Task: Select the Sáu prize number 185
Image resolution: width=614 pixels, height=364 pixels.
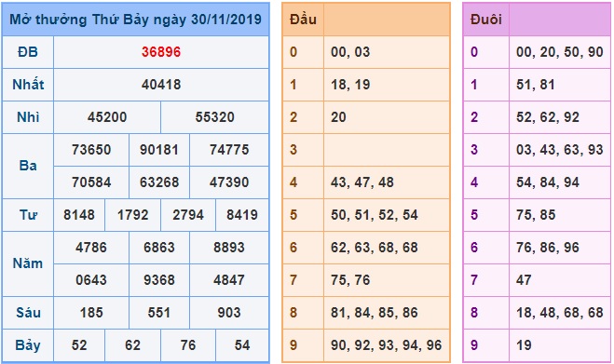Action: pyautogui.click(x=91, y=313)
